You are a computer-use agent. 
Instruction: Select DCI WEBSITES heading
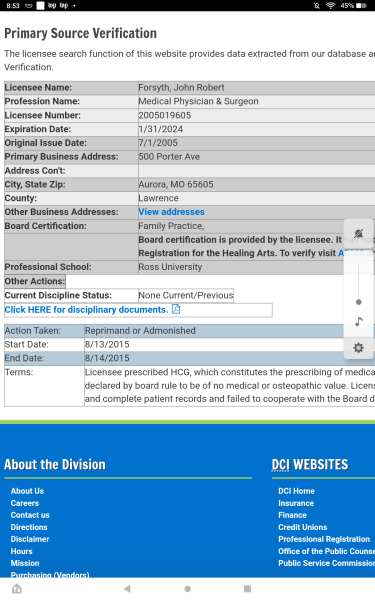pos(310,465)
